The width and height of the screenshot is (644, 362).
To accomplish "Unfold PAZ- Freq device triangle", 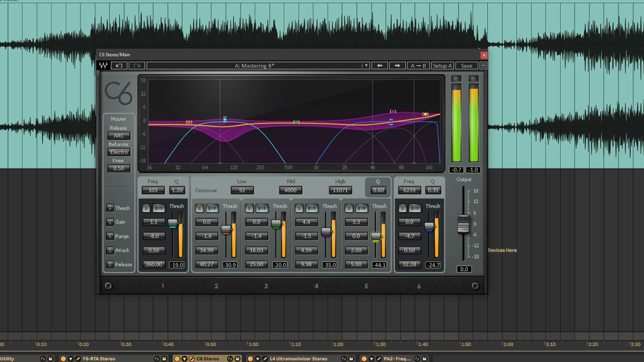I will coord(372,359).
